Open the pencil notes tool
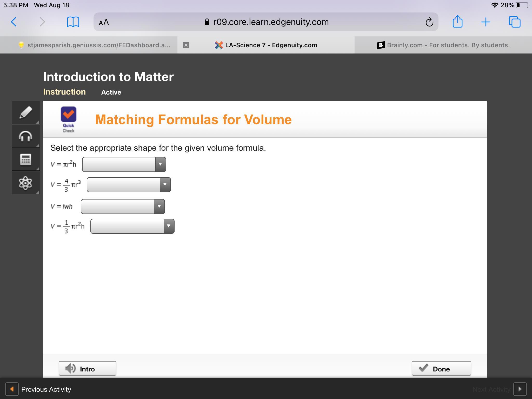 pos(26,113)
